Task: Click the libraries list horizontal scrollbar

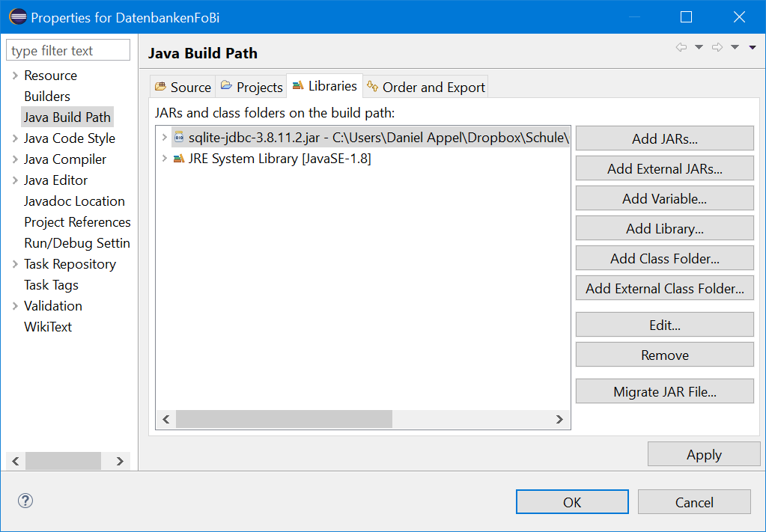Action: [x=285, y=420]
